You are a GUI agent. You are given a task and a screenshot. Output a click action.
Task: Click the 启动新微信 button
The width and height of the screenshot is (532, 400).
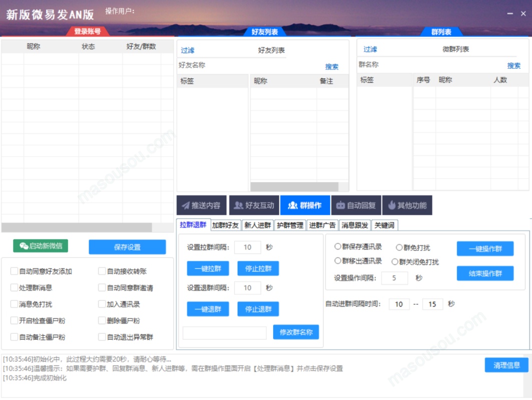click(x=41, y=246)
